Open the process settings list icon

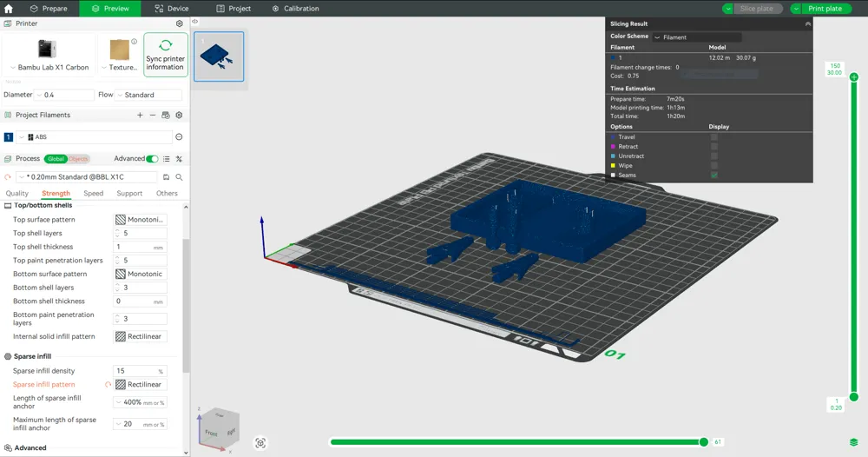[x=166, y=159]
